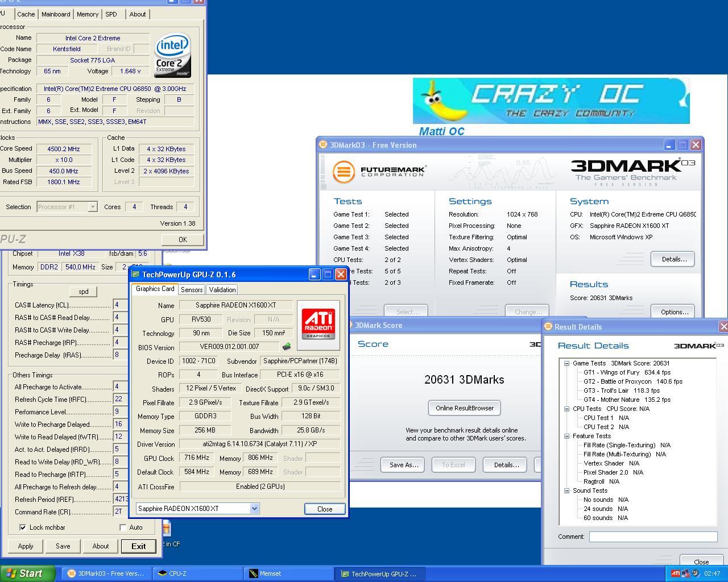
Task: Click OK button in CPU-Z
Action: (x=183, y=239)
